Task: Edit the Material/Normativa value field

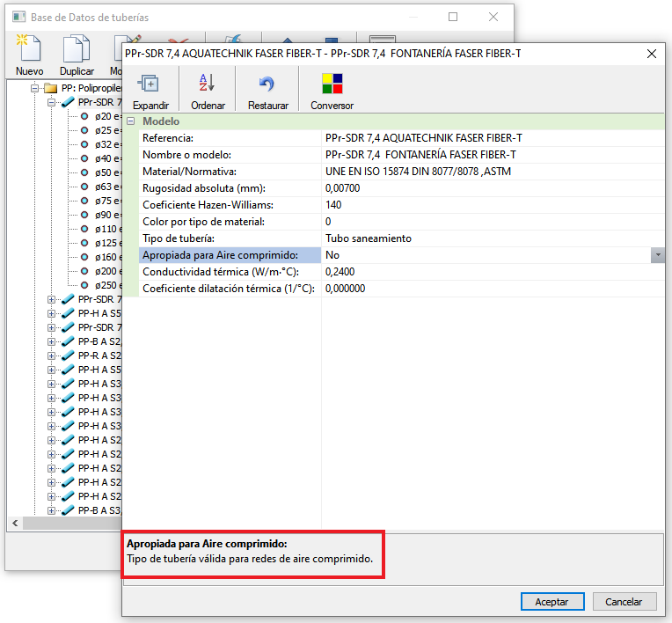Action: pos(493,172)
